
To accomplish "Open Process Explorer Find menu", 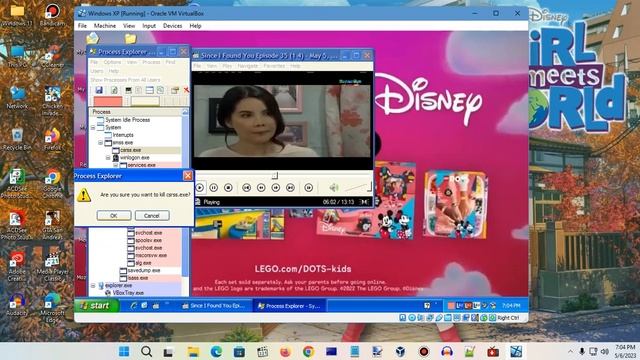I will tap(170, 62).
